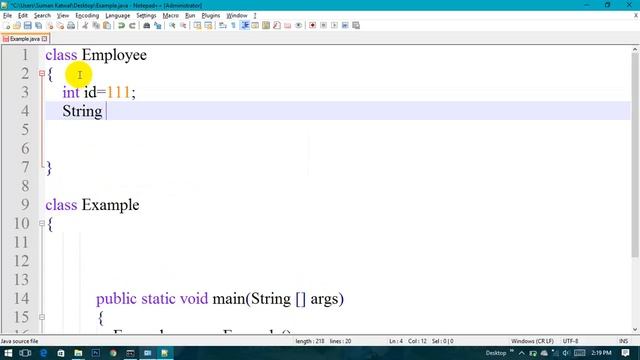Open the Run menu
The height and width of the screenshot is (360, 640).
click(x=190, y=16)
